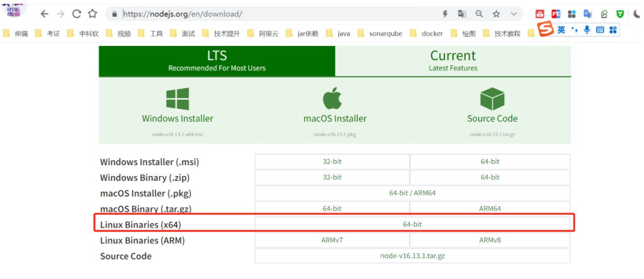Image resolution: width=644 pixels, height=279 pixels.
Task: Download Linux Binaries ARMv8
Action: point(490,240)
